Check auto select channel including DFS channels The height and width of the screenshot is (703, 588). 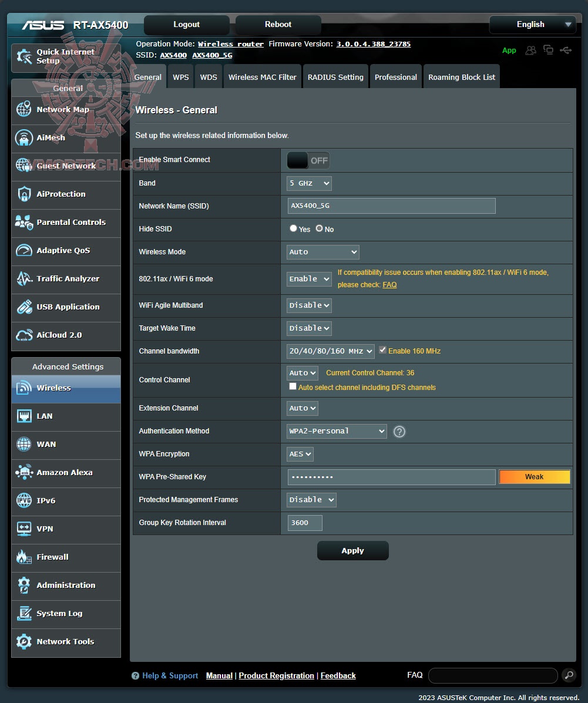293,386
